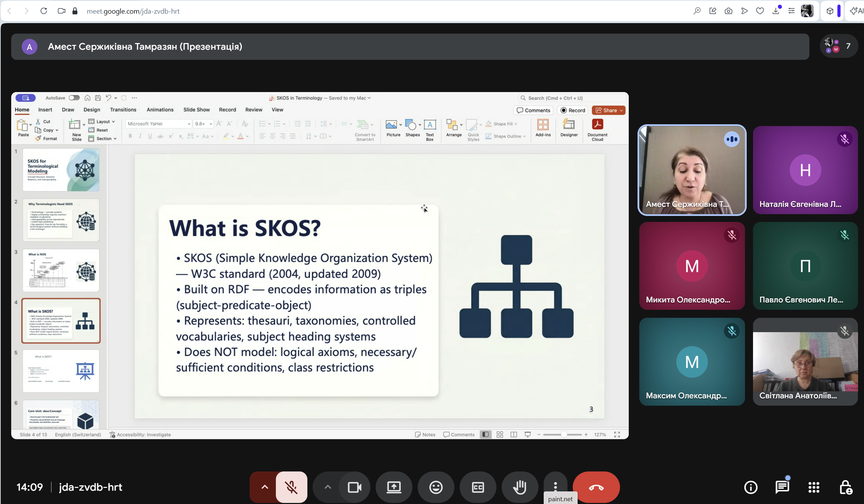Show participants list with count 7
Screen dimensions: 864x504
tap(839, 46)
